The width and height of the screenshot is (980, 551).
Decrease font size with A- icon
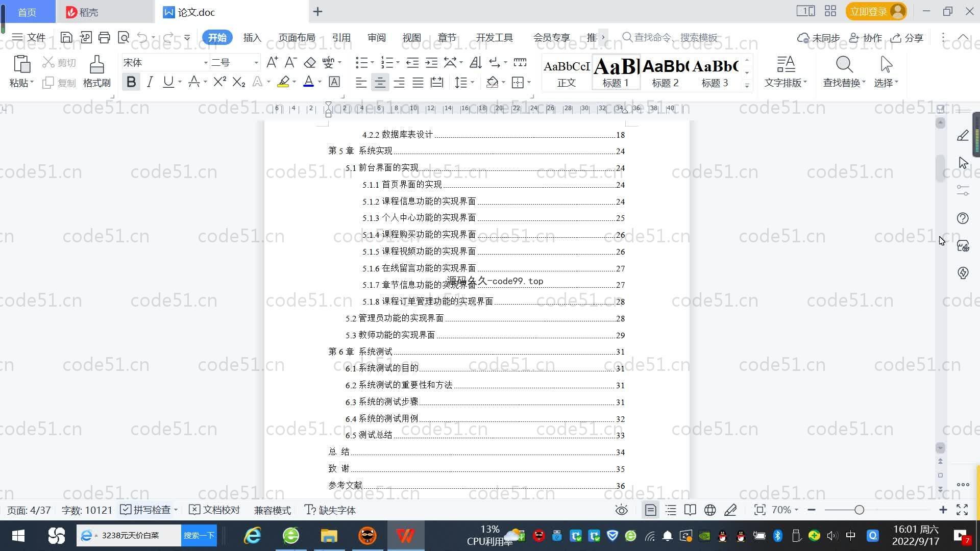pyautogui.click(x=290, y=62)
